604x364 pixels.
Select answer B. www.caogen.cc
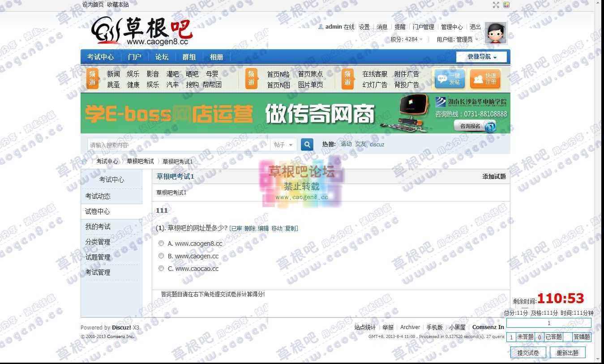point(161,256)
